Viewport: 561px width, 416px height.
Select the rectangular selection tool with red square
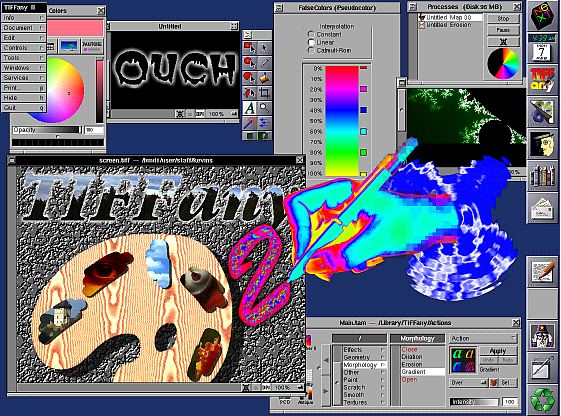tap(250, 48)
